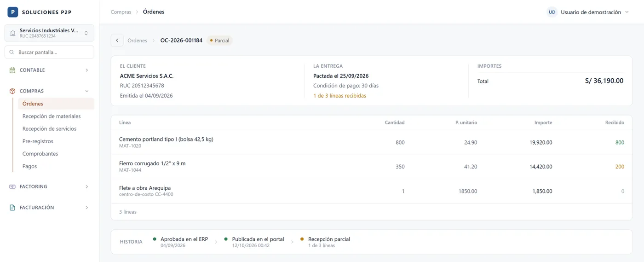Image resolution: width=644 pixels, height=262 pixels.
Task: Click the Contable menu label
Action: pyautogui.click(x=32, y=70)
